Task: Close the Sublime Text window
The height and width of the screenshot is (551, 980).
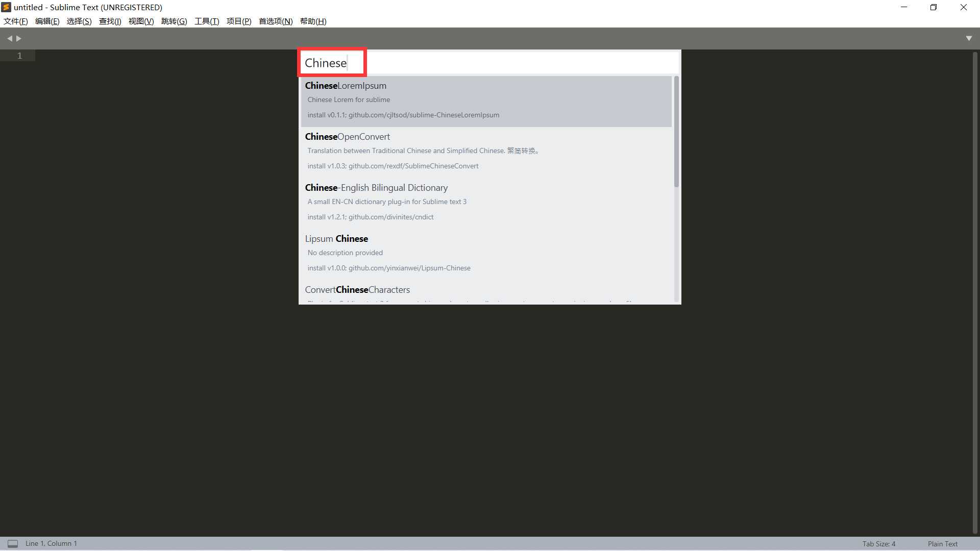Action: (x=964, y=7)
